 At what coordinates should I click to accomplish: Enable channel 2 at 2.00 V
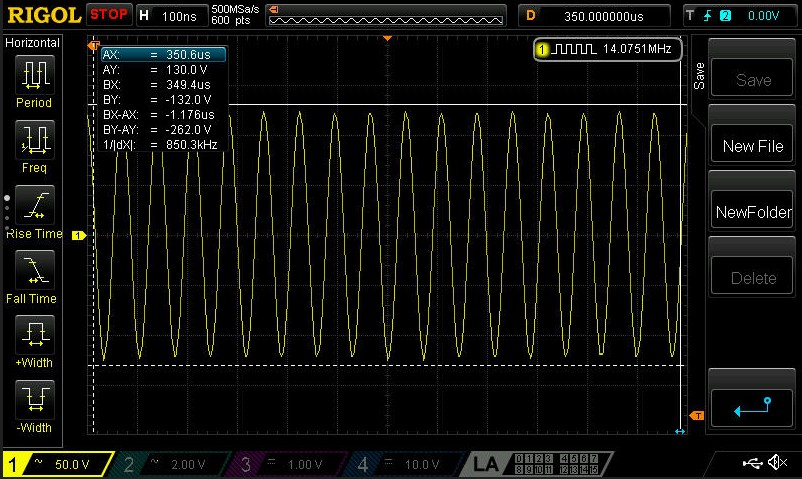171,464
